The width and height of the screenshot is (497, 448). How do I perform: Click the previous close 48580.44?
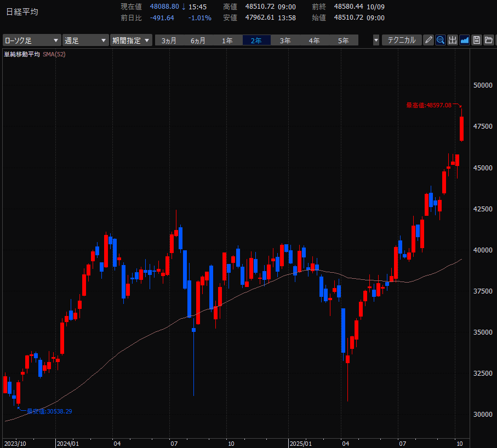point(349,7)
